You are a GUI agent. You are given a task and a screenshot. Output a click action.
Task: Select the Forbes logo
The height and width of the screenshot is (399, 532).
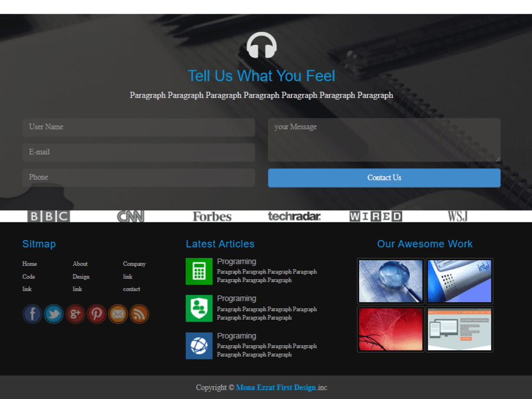[212, 216]
